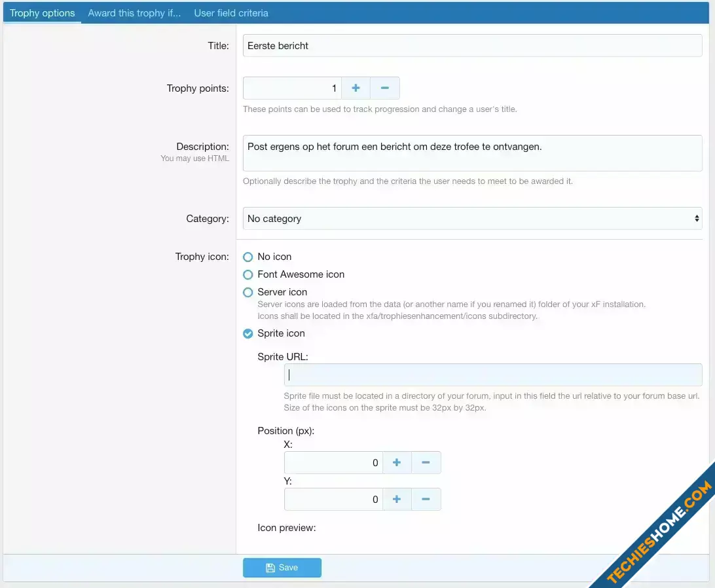Select the Sprite icon radio option
715x588 pixels.
click(x=248, y=333)
